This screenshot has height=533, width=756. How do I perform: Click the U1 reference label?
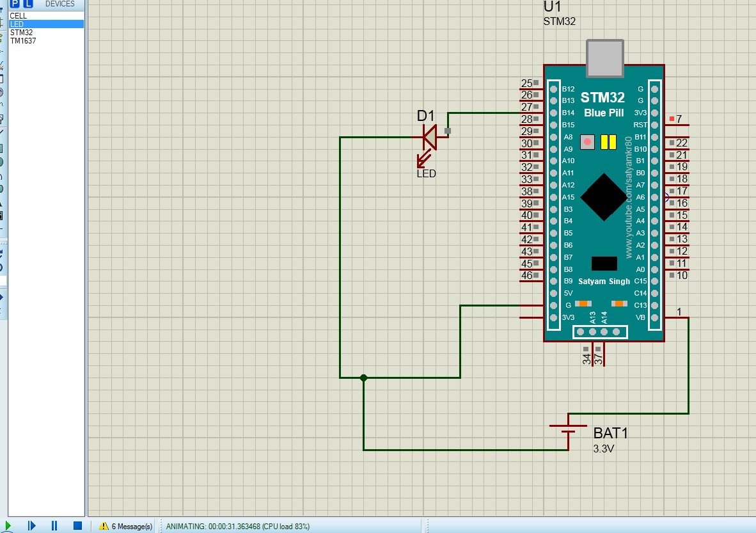[552, 7]
